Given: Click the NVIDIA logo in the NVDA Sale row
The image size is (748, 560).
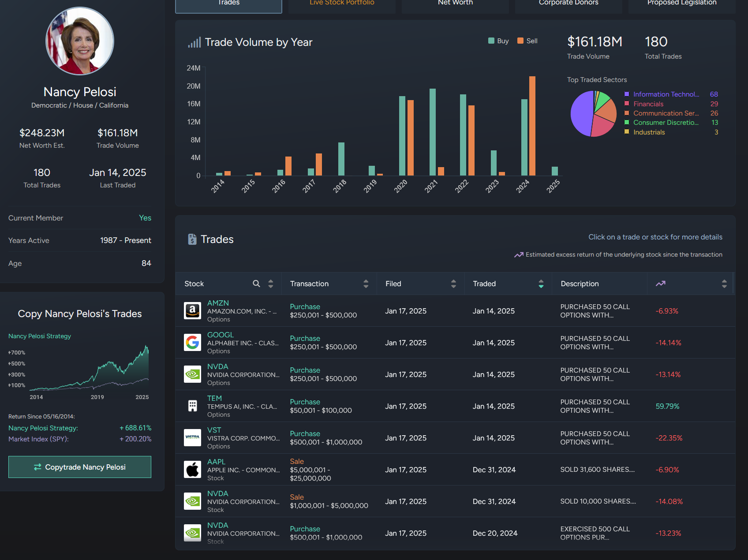Looking at the screenshot, I should [192, 501].
